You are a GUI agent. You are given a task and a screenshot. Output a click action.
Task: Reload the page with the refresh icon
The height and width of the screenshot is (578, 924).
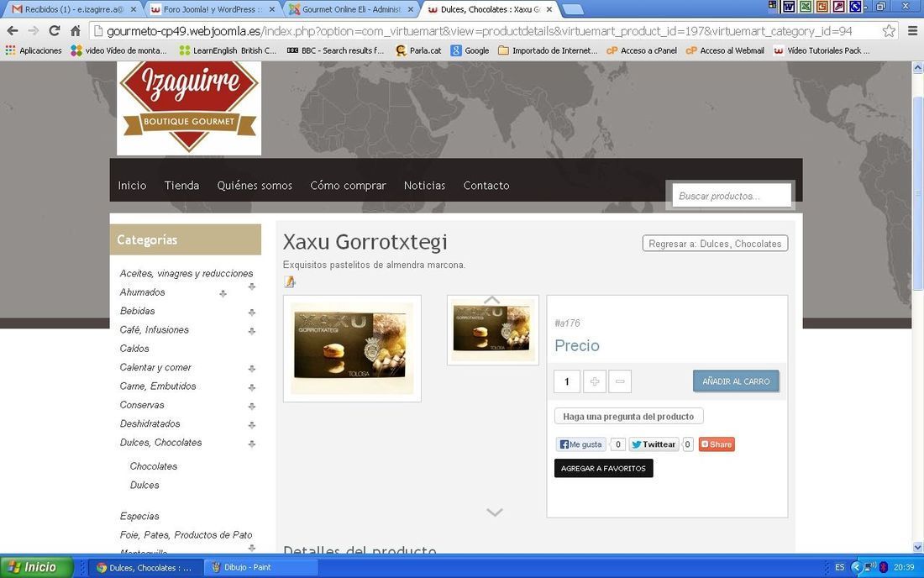(55, 30)
